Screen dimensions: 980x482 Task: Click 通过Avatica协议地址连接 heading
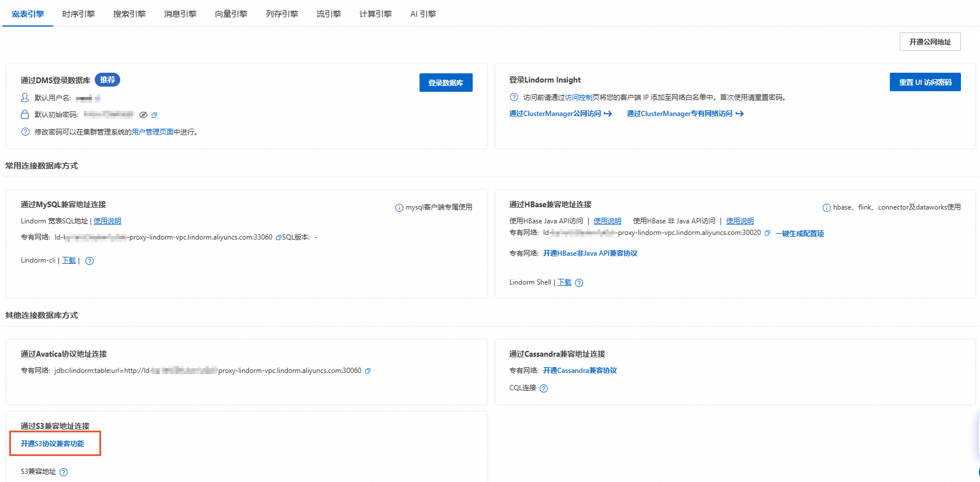(x=64, y=354)
